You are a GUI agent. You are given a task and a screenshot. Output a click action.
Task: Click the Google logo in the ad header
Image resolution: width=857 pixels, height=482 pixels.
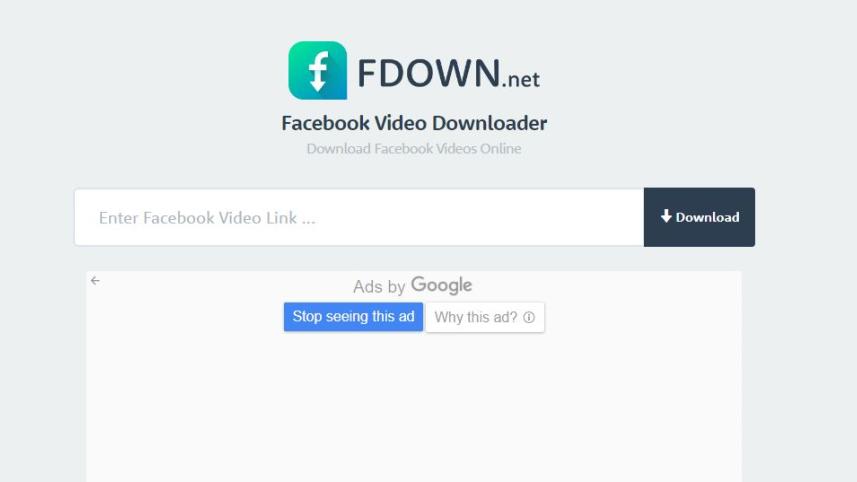click(x=442, y=285)
